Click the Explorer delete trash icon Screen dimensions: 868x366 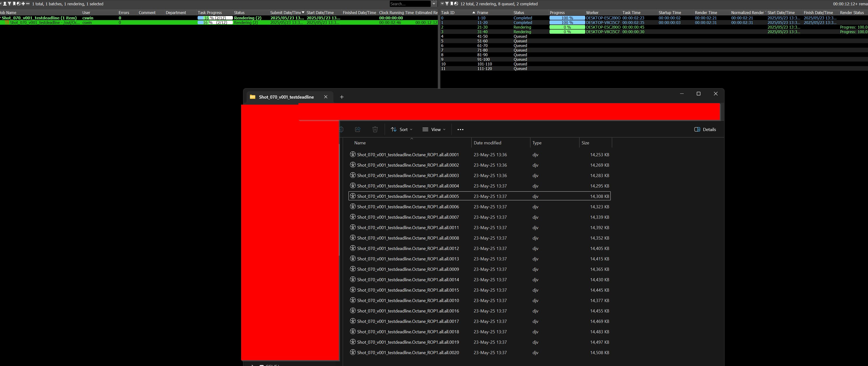(375, 130)
